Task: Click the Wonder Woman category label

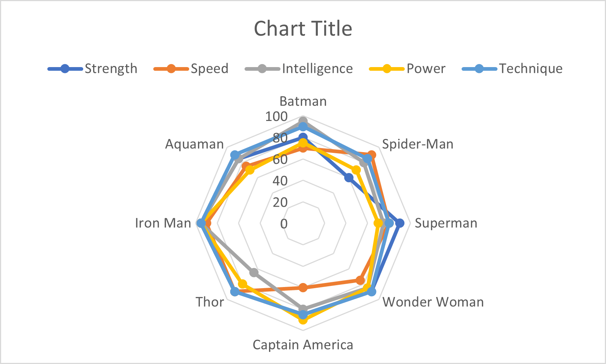Action: point(433,302)
